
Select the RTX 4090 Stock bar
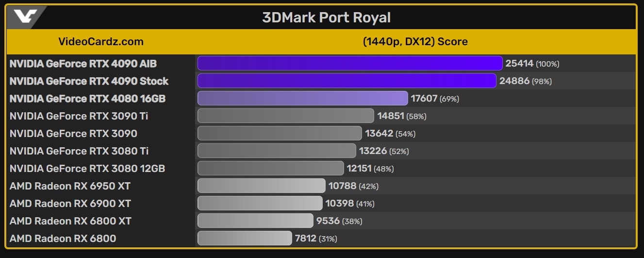(x=347, y=81)
